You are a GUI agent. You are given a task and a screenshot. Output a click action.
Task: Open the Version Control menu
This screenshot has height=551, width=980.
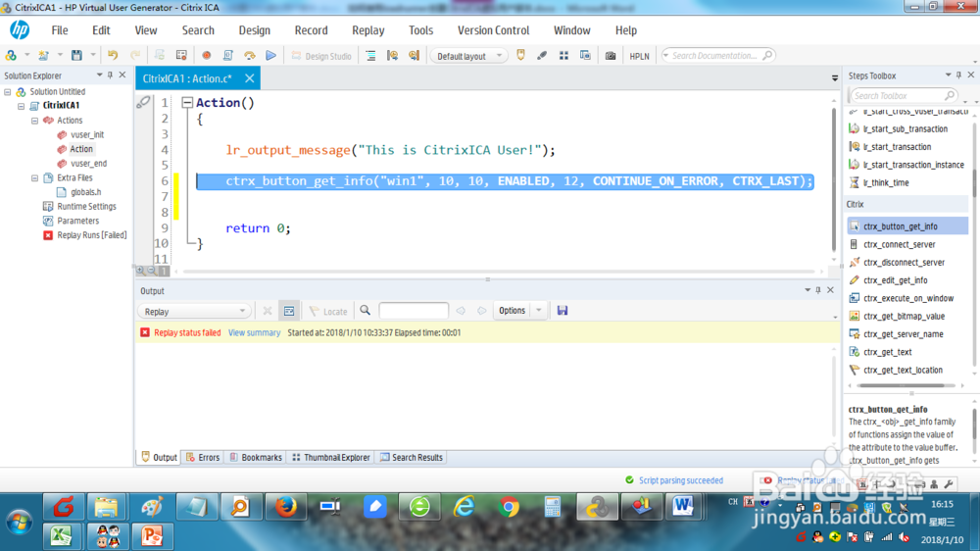click(x=493, y=30)
